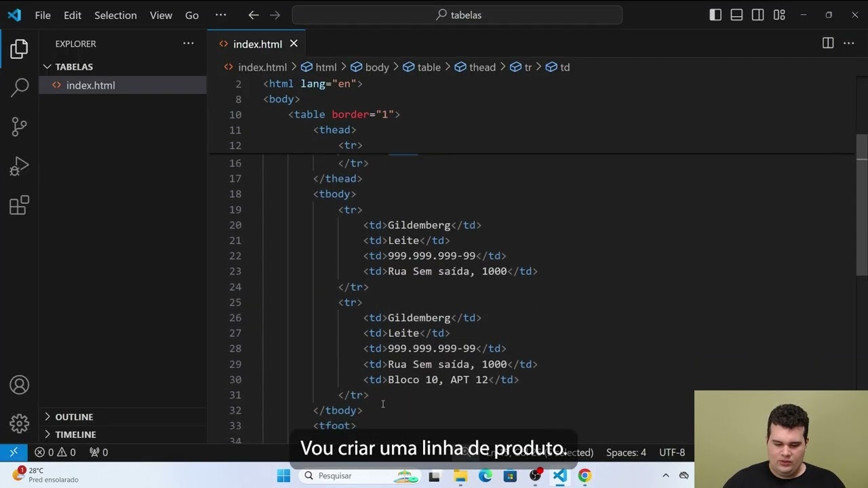
Task: Open Microsoft Edge from the taskbar
Action: coord(486,476)
